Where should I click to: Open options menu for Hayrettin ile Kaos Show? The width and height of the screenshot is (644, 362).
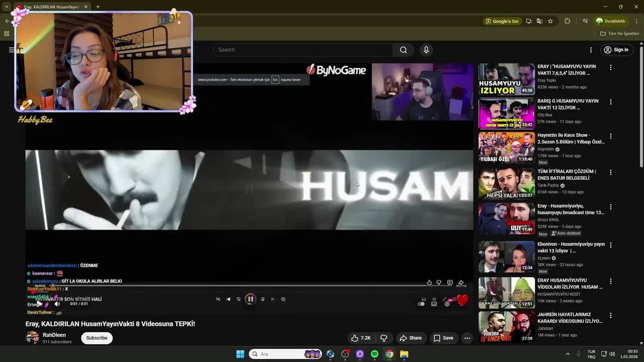coord(611,136)
